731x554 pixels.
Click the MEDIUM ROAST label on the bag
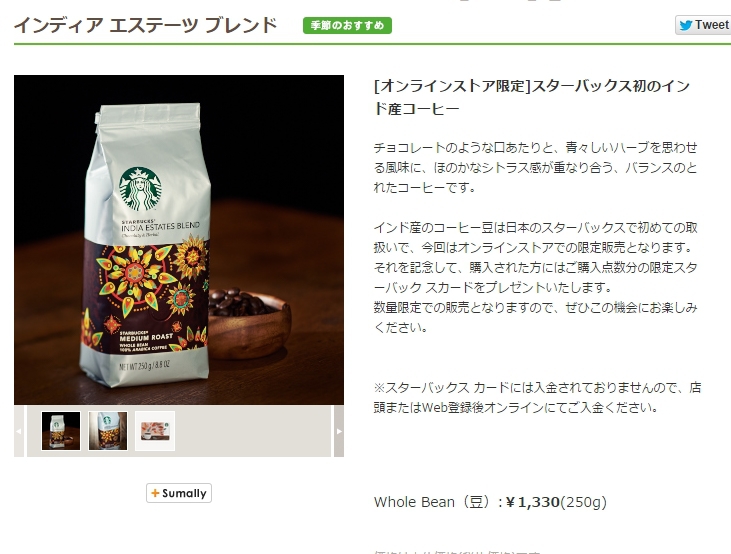pos(146,337)
